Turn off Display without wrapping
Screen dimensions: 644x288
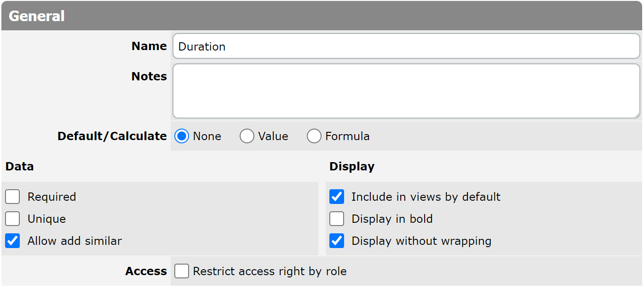coord(337,241)
